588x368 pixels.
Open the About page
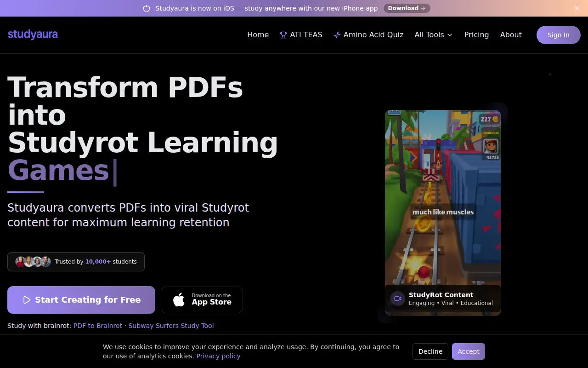click(511, 35)
